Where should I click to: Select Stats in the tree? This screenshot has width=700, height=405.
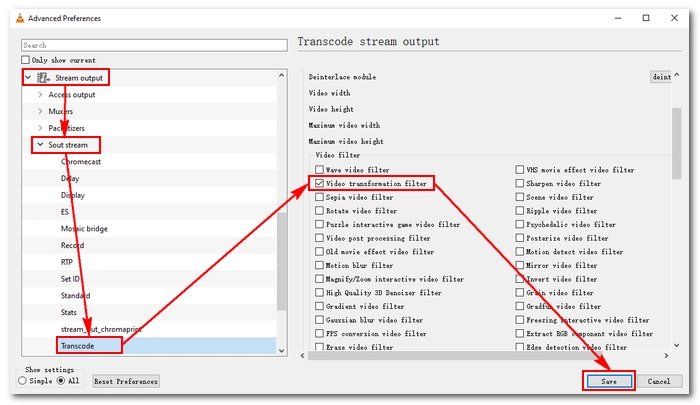point(69,313)
